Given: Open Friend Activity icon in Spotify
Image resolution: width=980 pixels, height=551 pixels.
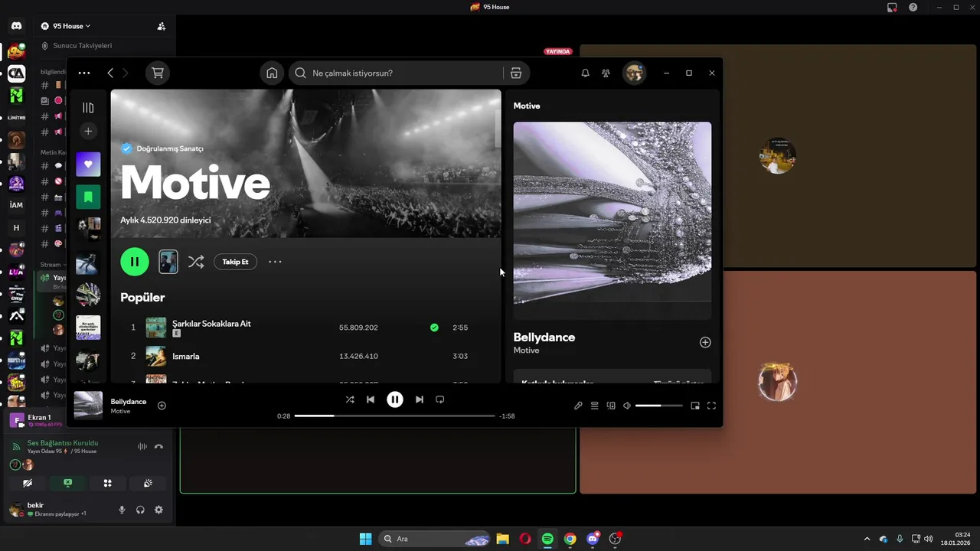Looking at the screenshot, I should [x=606, y=73].
